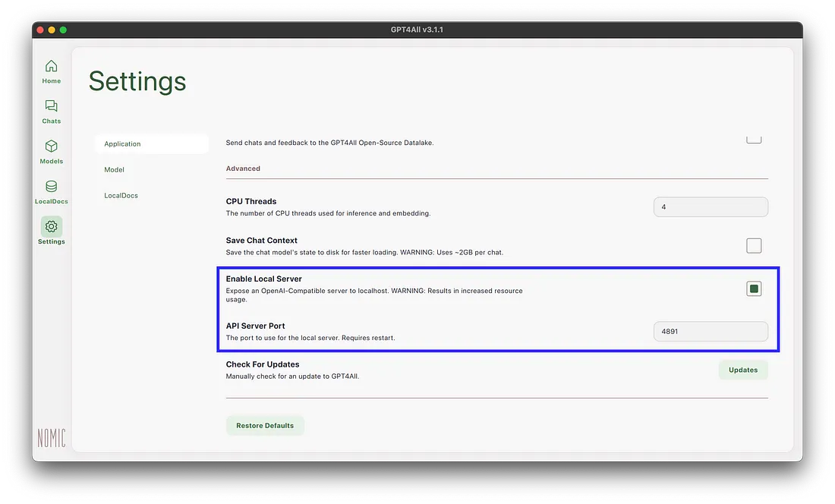
Task: Open the Home view from the sidebar
Action: [x=51, y=71]
